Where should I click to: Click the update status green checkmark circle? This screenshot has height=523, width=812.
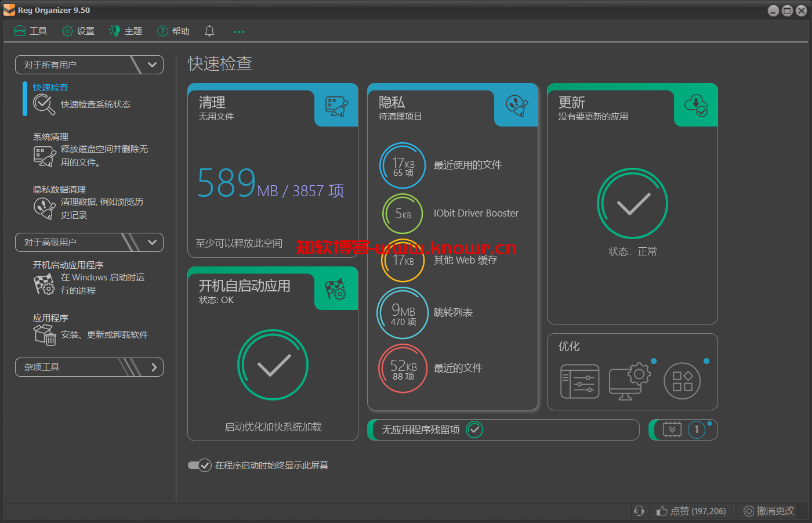[632, 203]
